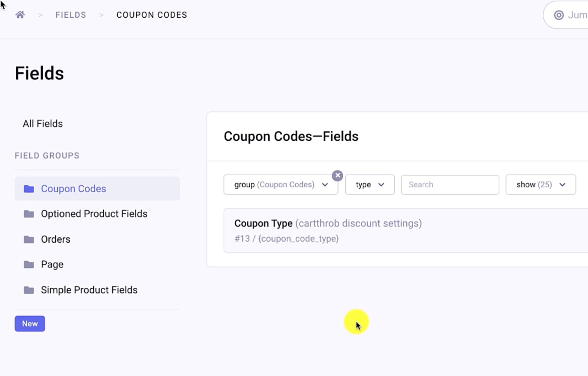The image size is (588, 376).
Task: Select the Page field group
Action: click(52, 265)
